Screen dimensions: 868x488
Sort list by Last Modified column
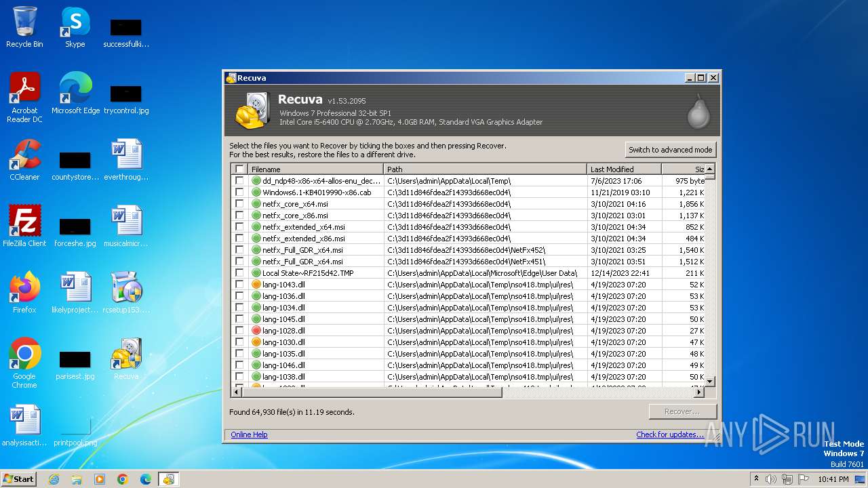pyautogui.click(x=624, y=169)
